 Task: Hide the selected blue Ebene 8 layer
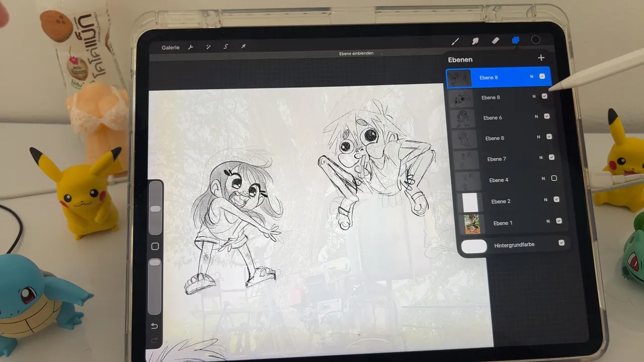coord(542,76)
